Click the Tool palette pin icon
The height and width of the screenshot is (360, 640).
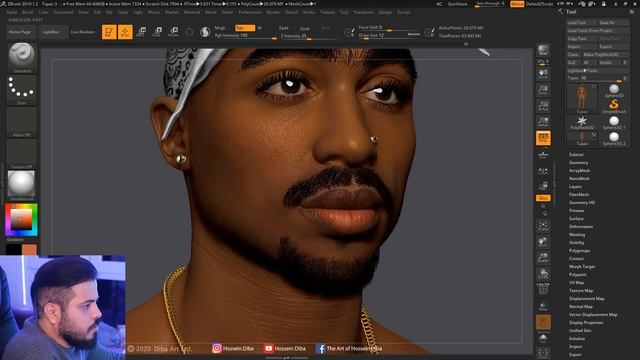(632, 12)
